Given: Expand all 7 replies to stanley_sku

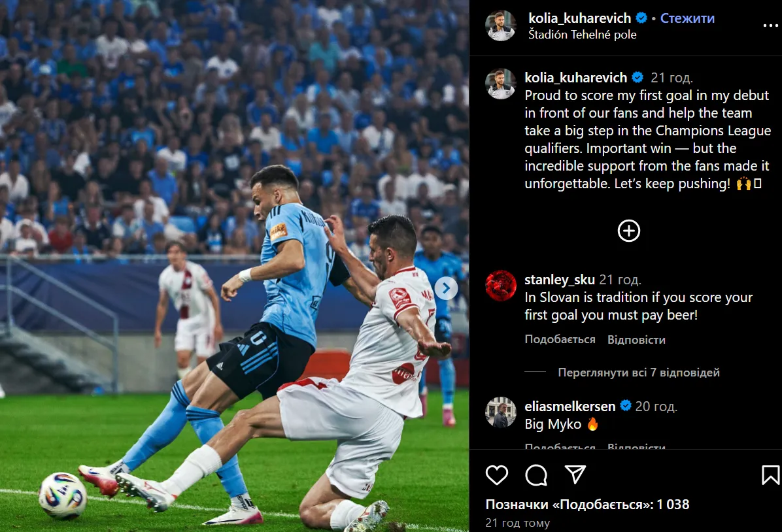Looking at the screenshot, I should pyautogui.click(x=638, y=373).
